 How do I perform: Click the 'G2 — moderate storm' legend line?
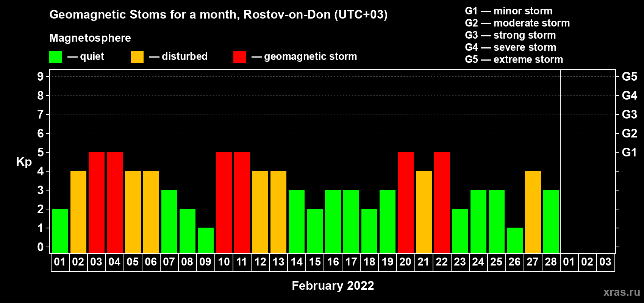click(x=517, y=23)
